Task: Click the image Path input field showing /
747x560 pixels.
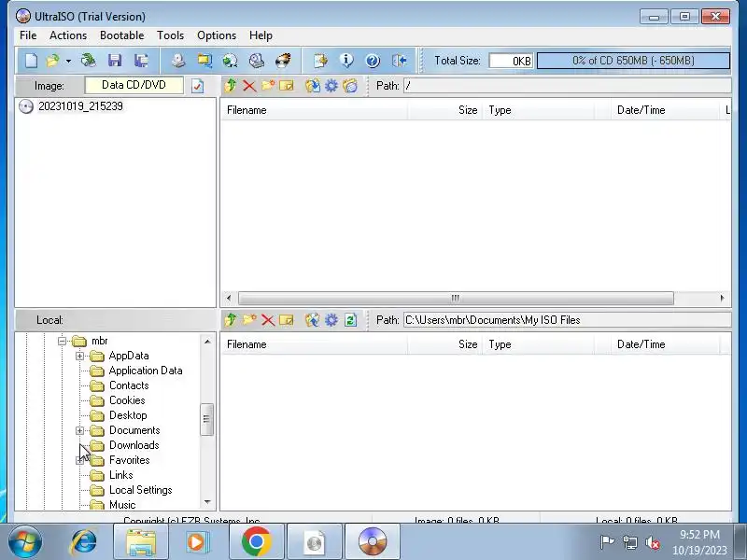Action: 567,86
